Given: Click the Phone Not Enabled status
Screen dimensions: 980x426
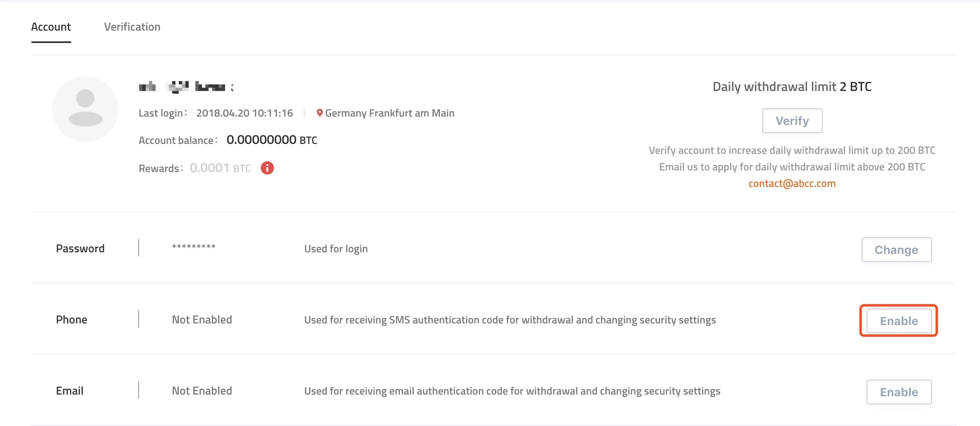Looking at the screenshot, I should point(202,320).
